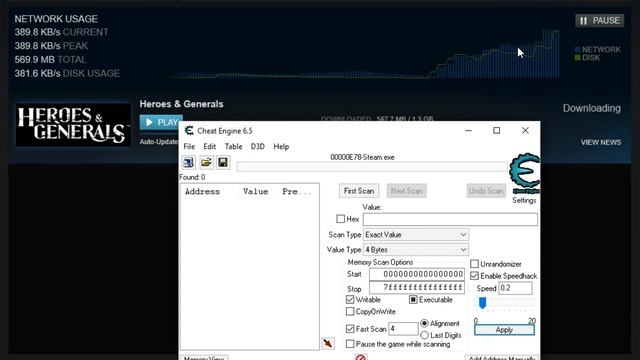Click VIEW NEWS link in Steam
This screenshot has height=360, width=640.
click(x=601, y=142)
